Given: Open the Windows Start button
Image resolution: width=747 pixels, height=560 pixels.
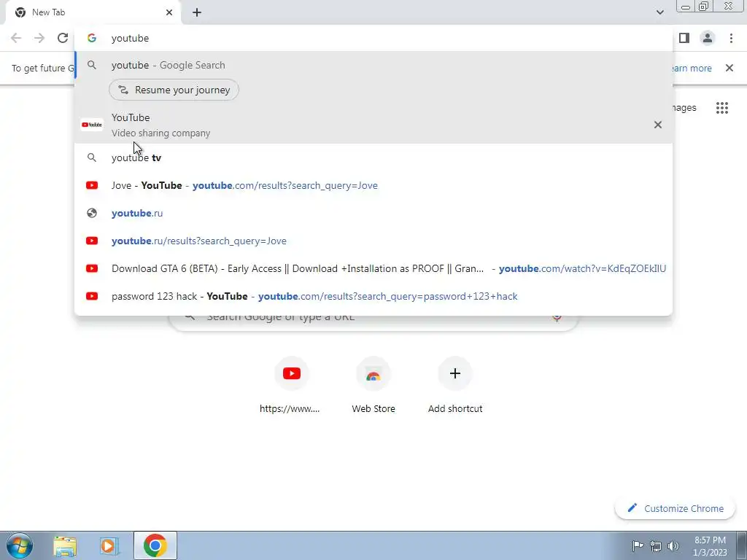Looking at the screenshot, I should pyautogui.click(x=20, y=545).
